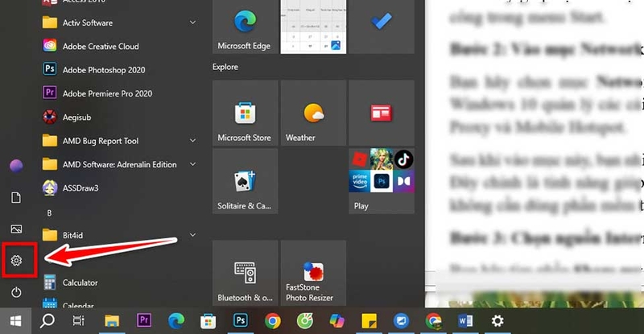Open the red News tile

point(382,113)
